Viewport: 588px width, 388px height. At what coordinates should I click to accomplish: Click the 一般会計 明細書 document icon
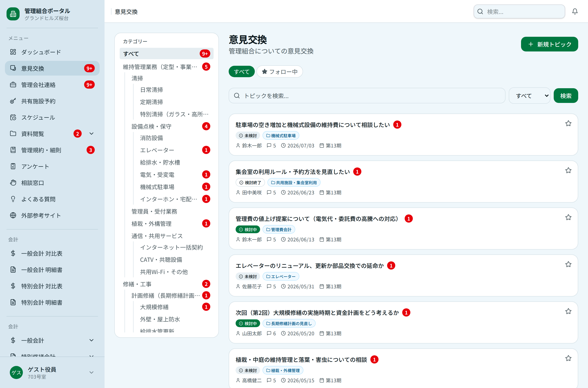pyautogui.click(x=13, y=270)
